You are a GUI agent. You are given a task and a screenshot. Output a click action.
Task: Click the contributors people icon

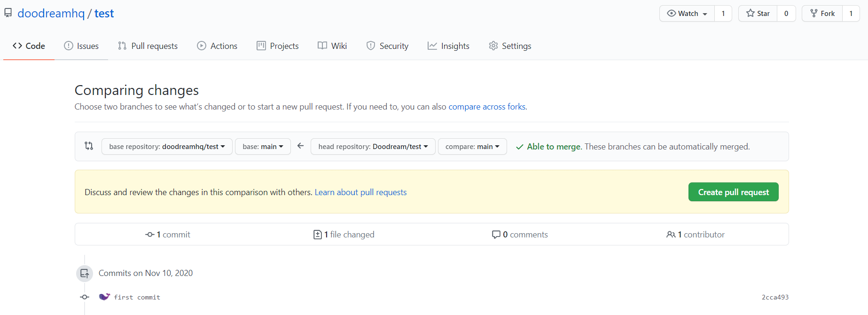(671, 235)
